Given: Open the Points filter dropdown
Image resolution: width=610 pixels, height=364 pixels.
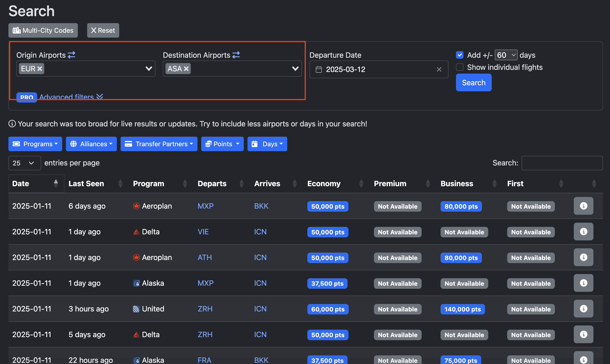Looking at the screenshot, I should pos(222,144).
